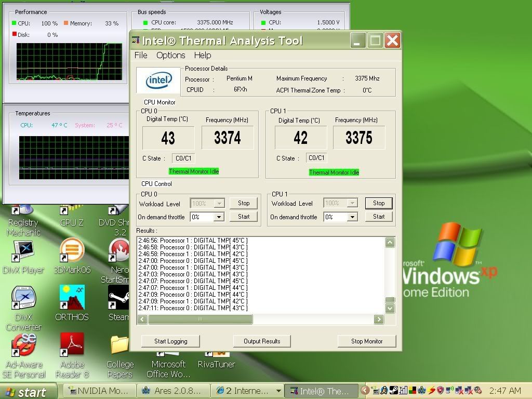Screen dimensions: 532x399
Task: Show hidden system tray icons
Action: [365, 391]
